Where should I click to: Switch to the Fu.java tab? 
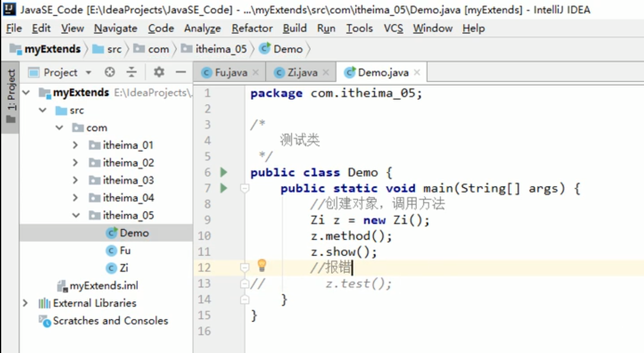(x=231, y=73)
